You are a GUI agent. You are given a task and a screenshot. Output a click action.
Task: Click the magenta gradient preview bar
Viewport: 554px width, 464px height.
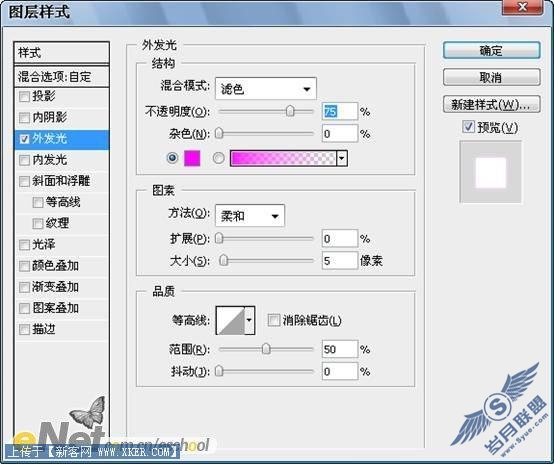coord(283,158)
